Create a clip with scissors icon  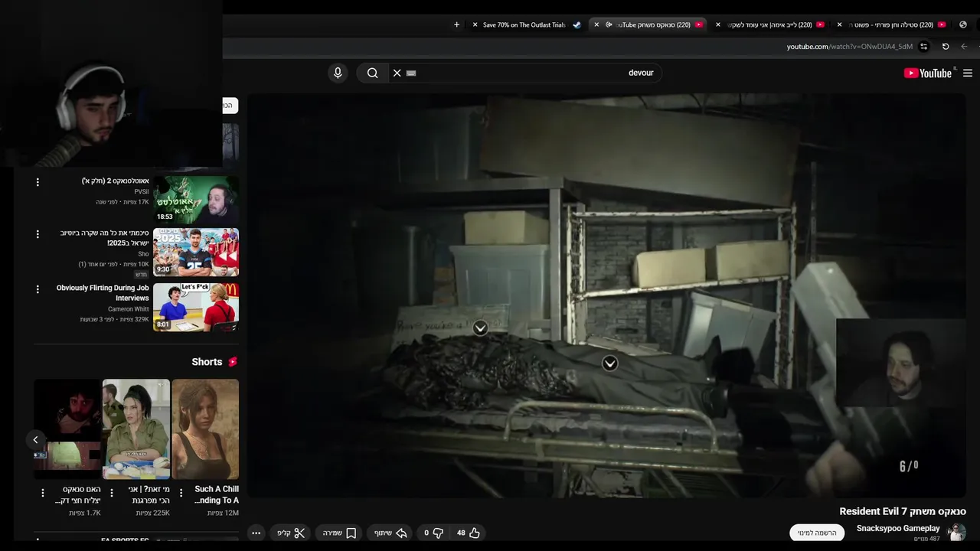291,533
